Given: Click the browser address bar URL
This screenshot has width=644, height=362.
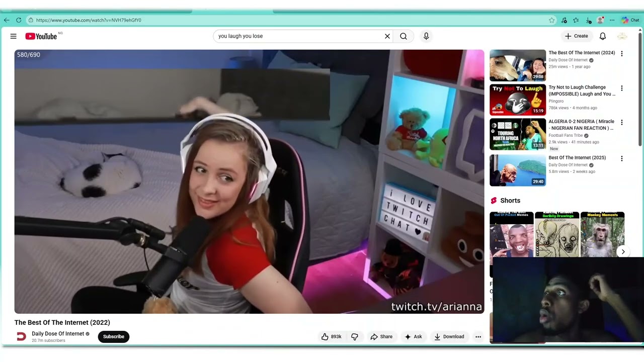Looking at the screenshot, I should 89,20.
